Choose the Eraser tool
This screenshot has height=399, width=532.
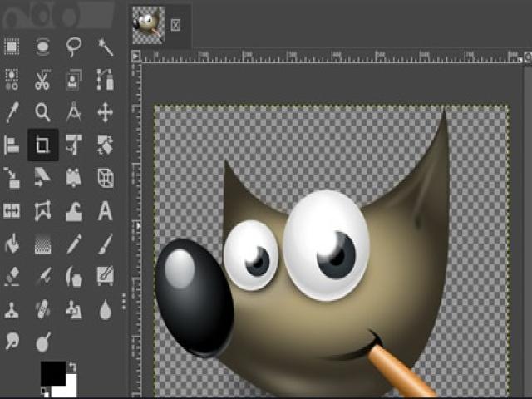tap(12, 276)
